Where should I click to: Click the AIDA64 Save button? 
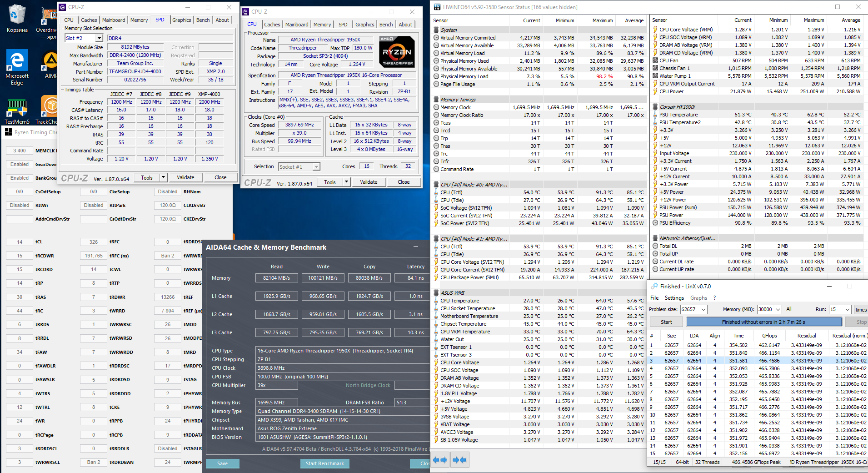pyautogui.click(x=222, y=463)
